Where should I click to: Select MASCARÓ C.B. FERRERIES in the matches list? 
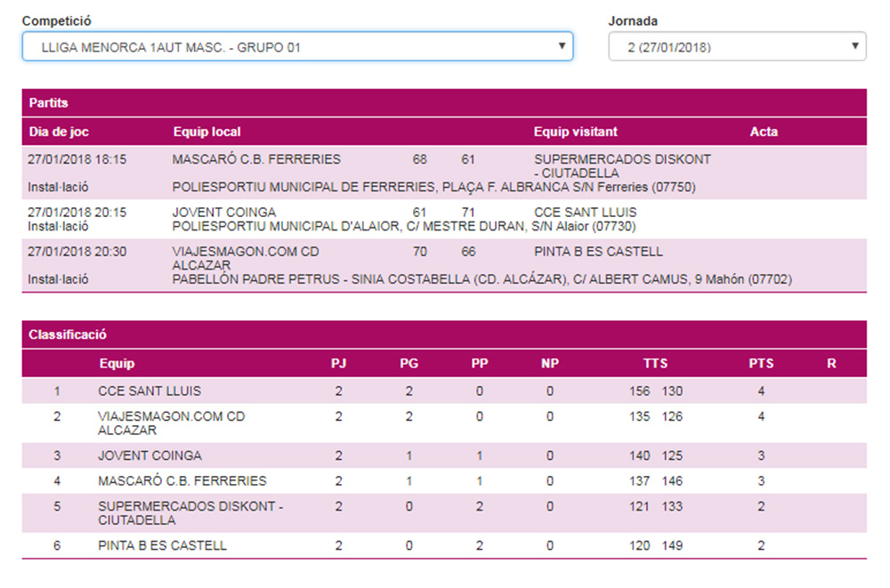(256, 159)
